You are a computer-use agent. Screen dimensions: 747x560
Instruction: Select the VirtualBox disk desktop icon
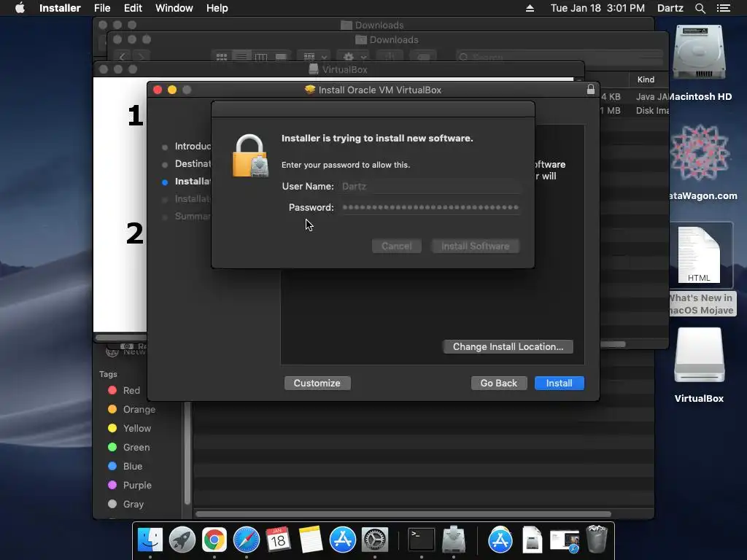pos(700,355)
